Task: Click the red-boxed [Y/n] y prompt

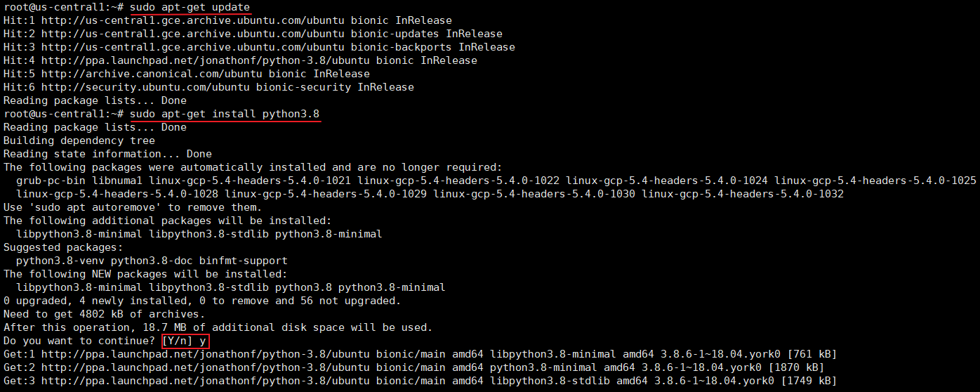Action: (x=185, y=341)
